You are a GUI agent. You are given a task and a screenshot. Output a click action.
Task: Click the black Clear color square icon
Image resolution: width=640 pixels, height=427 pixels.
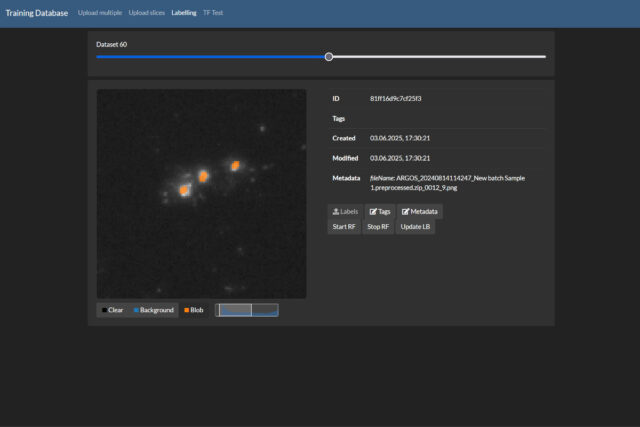[104, 310]
